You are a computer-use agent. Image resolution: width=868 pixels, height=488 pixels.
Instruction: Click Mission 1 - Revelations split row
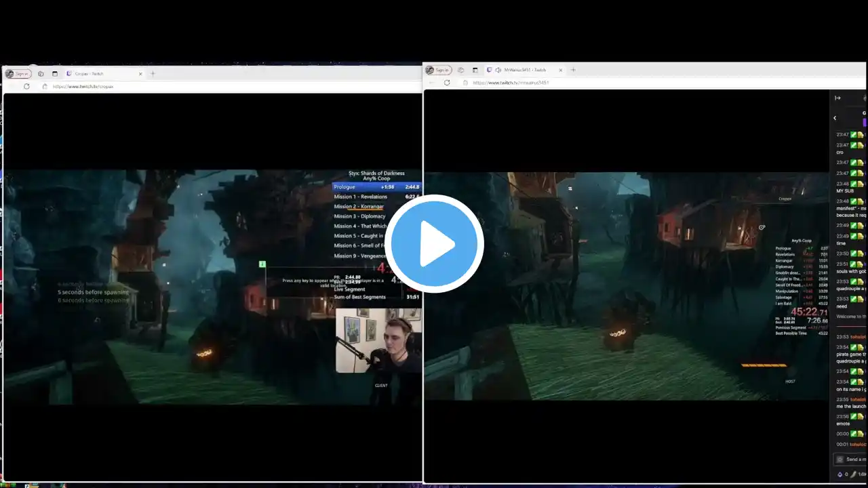click(x=376, y=197)
